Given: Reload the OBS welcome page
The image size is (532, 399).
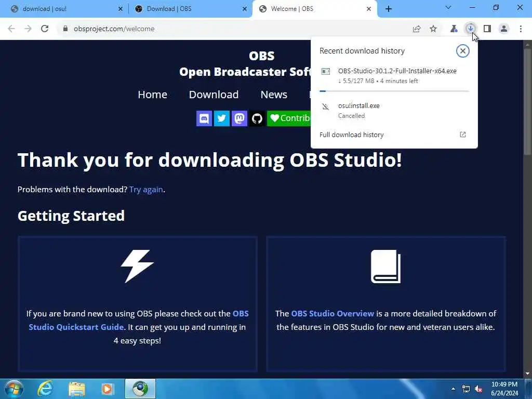Looking at the screenshot, I should (45, 29).
